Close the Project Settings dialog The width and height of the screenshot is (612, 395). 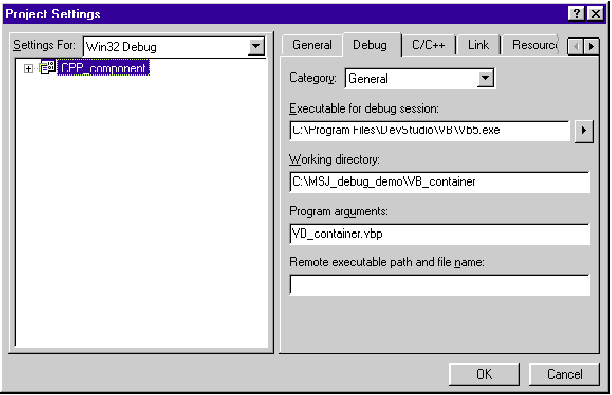(596, 14)
